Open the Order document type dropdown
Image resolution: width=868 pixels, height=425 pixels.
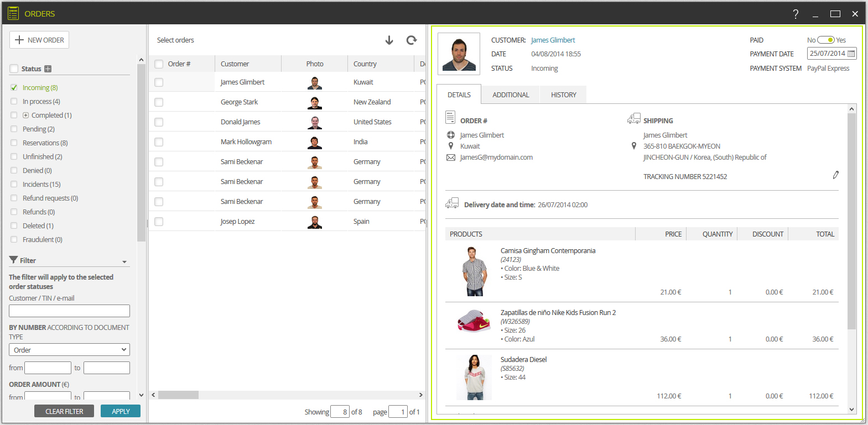pos(69,350)
